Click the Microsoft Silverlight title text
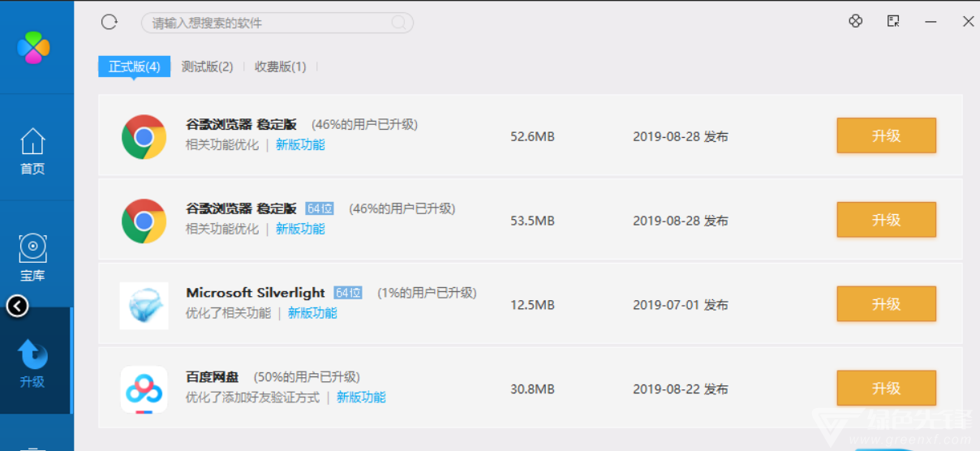The width and height of the screenshot is (980, 451). click(x=256, y=293)
